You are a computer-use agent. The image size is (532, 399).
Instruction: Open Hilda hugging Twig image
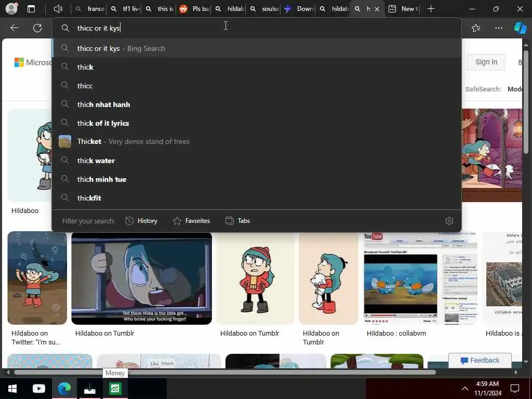pyautogui.click(x=328, y=278)
